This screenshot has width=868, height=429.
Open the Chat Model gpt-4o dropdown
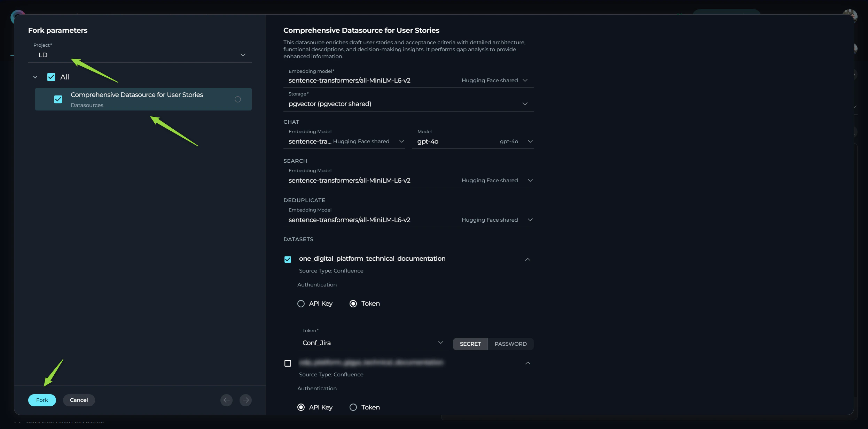tap(530, 141)
